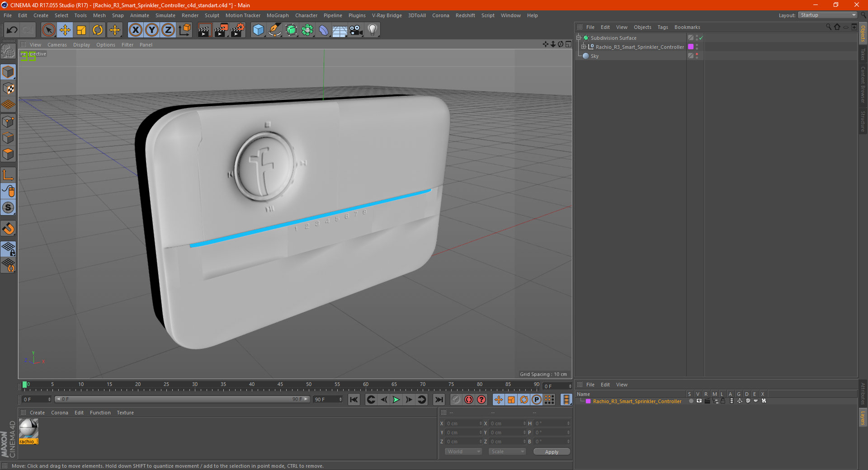Open the Render menu
This screenshot has width=868, height=470.
coord(190,15)
